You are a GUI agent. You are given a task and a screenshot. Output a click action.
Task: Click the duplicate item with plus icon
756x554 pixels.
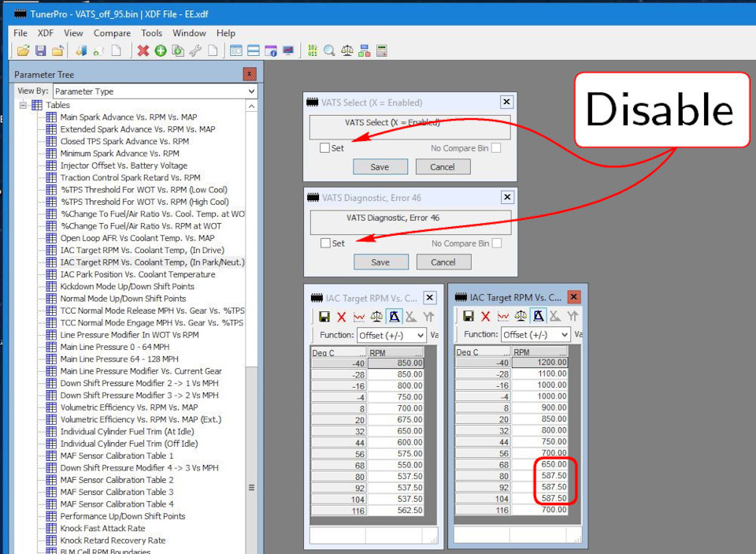[178, 50]
